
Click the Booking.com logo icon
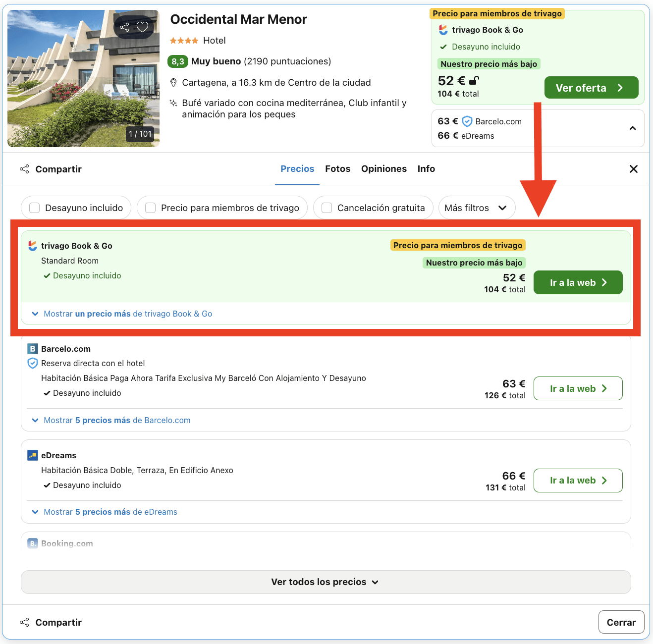33,543
